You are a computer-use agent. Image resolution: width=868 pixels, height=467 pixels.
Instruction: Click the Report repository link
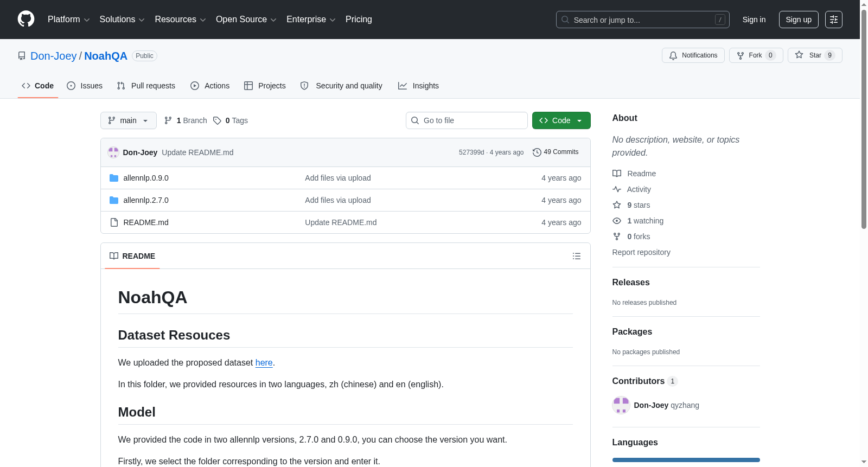(x=641, y=252)
